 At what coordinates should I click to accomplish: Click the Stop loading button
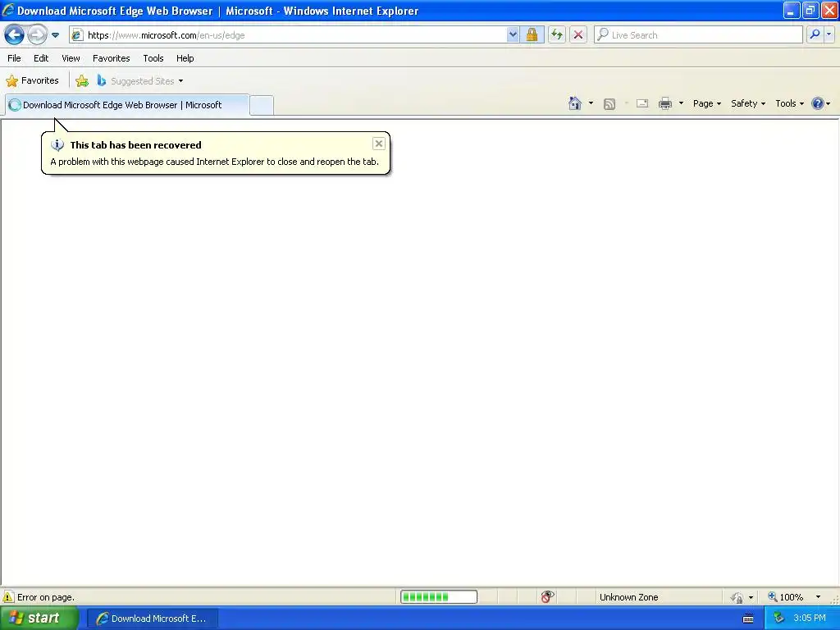pos(578,35)
